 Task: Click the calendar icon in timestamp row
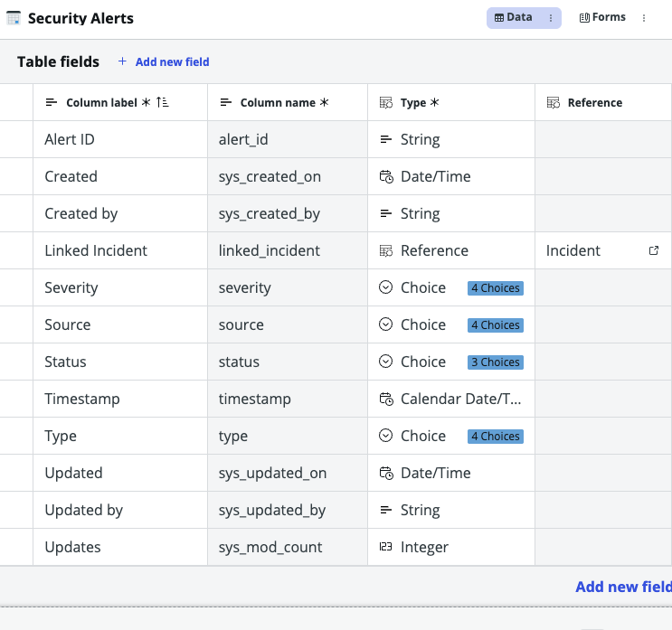pyautogui.click(x=386, y=399)
